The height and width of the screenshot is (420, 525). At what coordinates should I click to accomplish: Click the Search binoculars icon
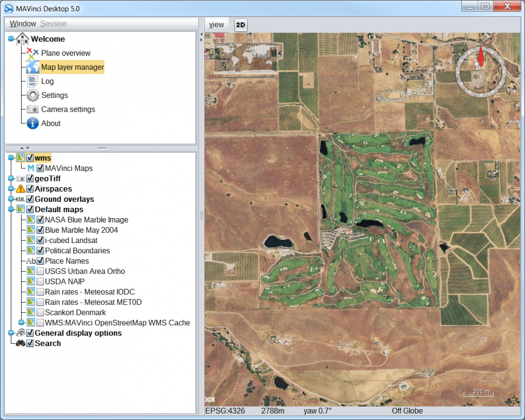[21, 343]
